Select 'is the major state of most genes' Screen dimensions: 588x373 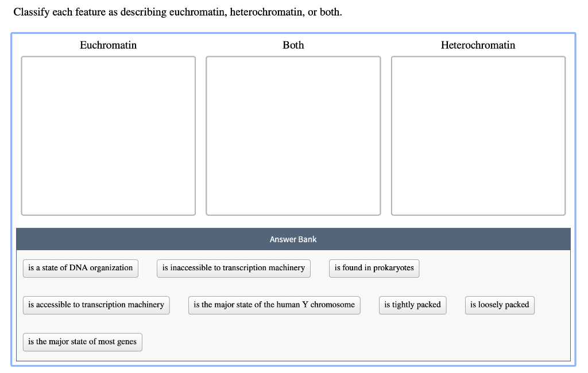83,342
